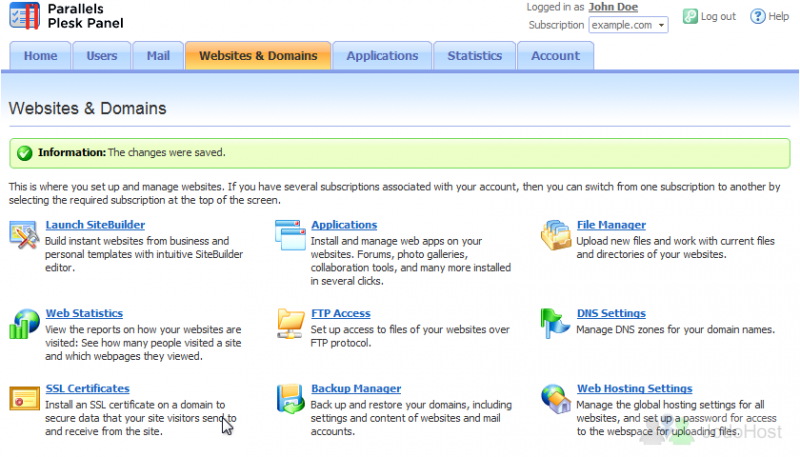800x457 pixels.
Task: Open the Applications link in the page body
Action: (x=344, y=225)
